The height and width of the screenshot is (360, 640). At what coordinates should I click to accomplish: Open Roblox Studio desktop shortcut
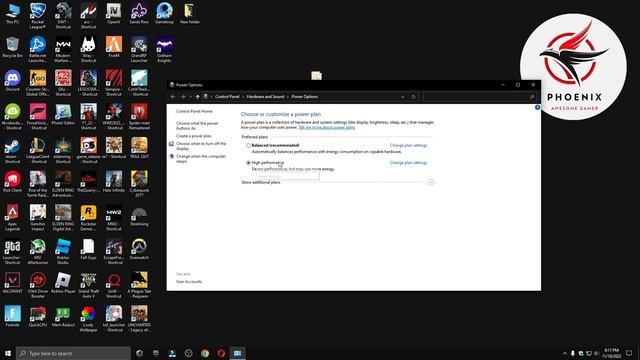click(x=63, y=251)
